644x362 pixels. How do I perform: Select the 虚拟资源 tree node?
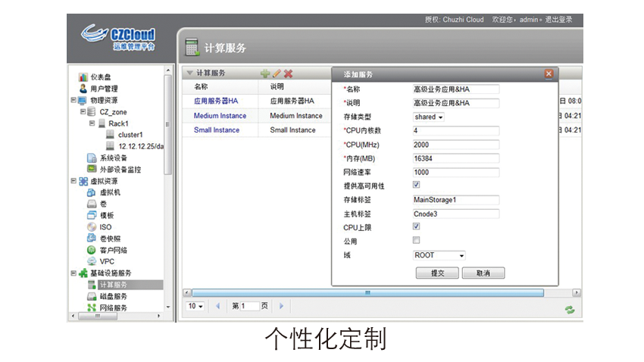(x=104, y=181)
